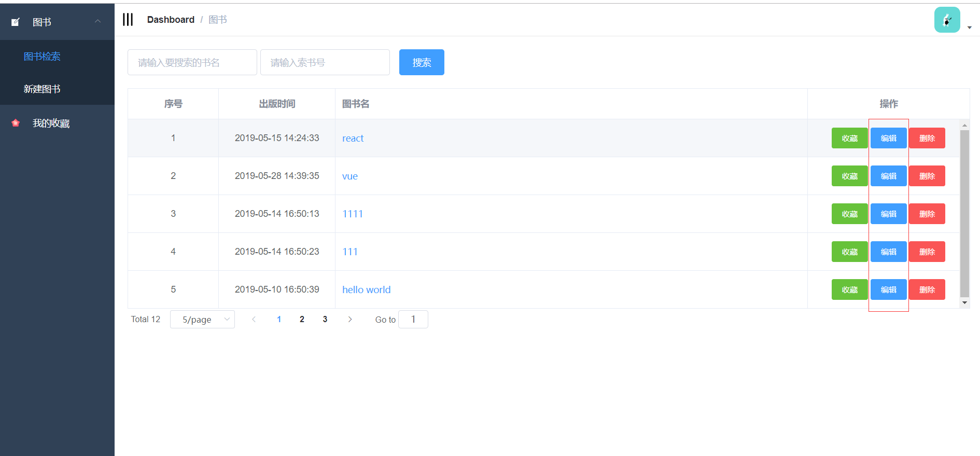Screen dimensions: 980x456
Task: Click scrollbar up arrow in table
Action: point(964,126)
